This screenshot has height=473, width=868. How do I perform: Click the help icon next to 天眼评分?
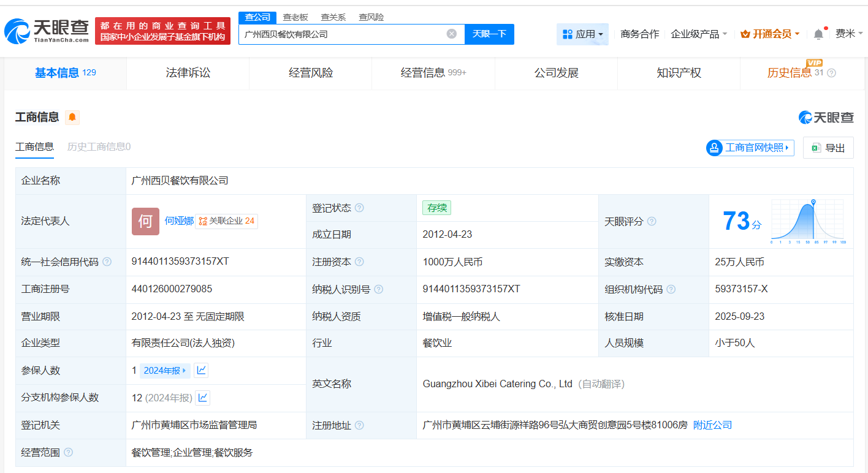point(652,221)
